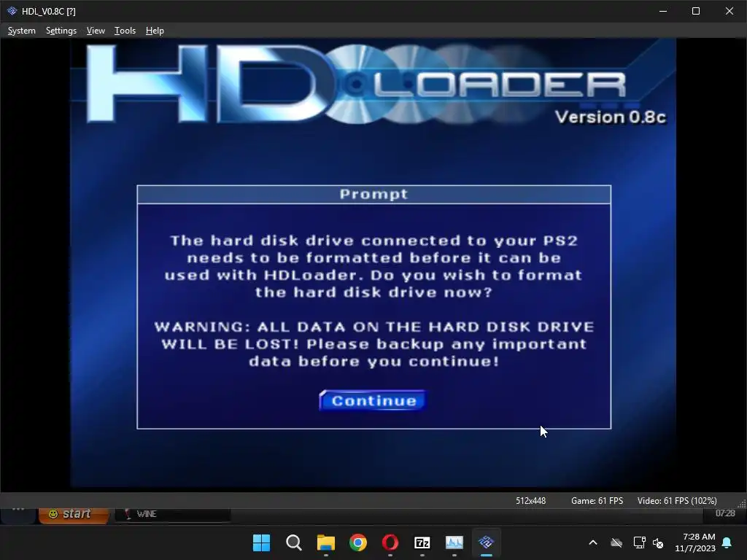
Task: Click the orange start button in the background window
Action: 73,514
